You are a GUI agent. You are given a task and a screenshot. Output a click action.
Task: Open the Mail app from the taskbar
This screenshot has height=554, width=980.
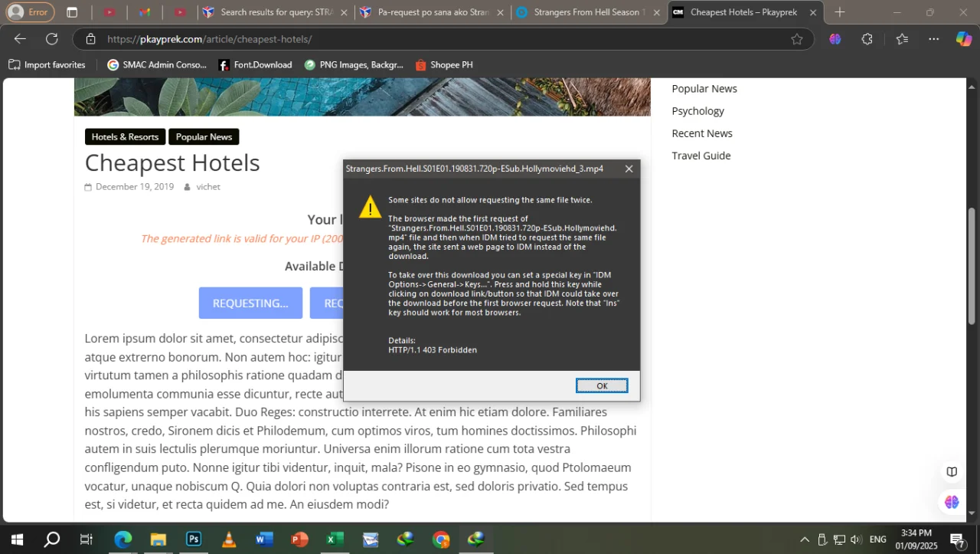tap(371, 539)
